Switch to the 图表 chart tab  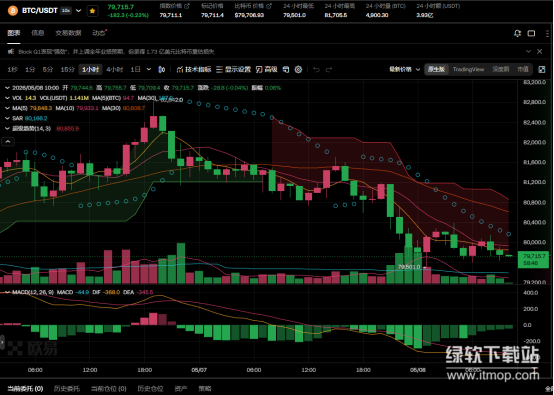tap(14, 33)
